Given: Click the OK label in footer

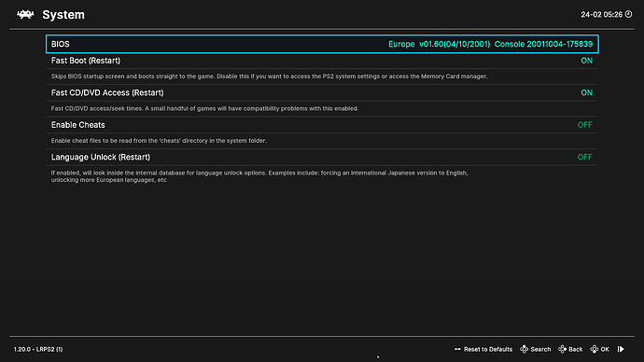Looking at the screenshot, I should [x=605, y=349].
